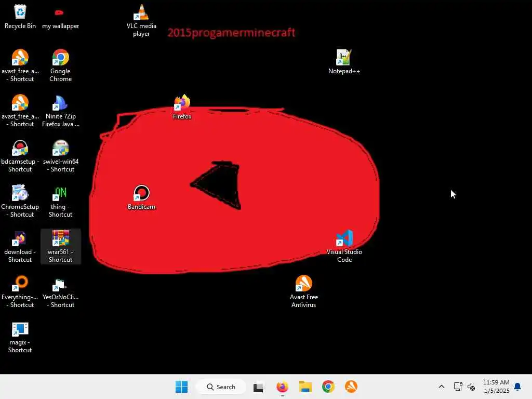
Task: Select Visual Studio Code desktop shortcut
Action: pos(344,246)
